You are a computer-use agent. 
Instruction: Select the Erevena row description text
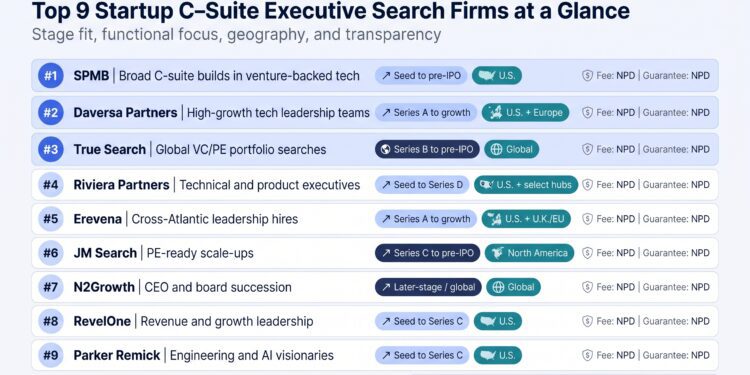pos(215,219)
